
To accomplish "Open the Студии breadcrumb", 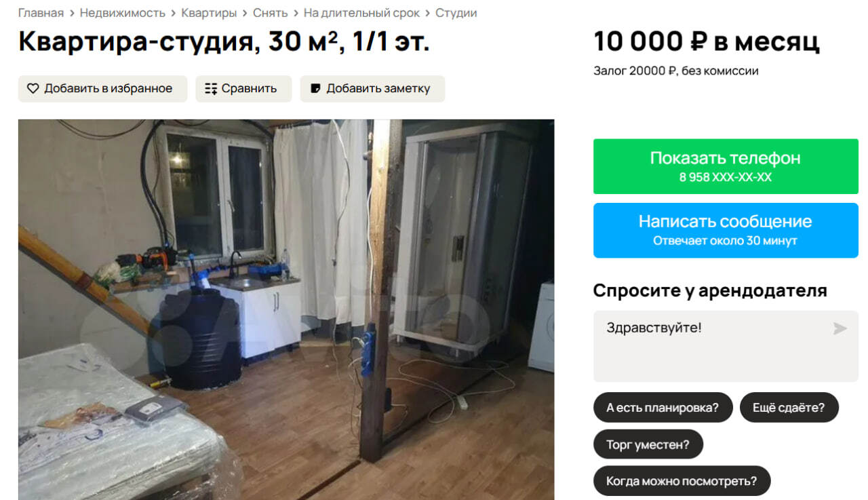I will pyautogui.click(x=456, y=13).
